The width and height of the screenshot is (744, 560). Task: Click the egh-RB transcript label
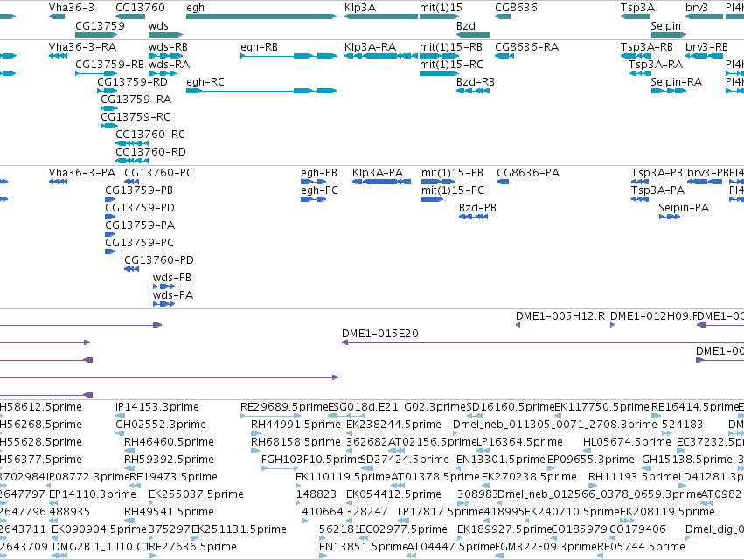259,47
